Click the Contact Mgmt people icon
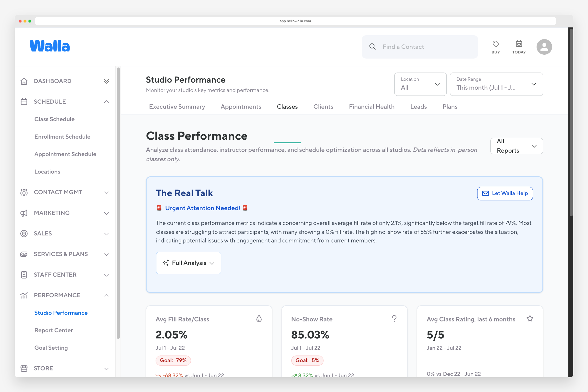This screenshot has width=588, height=392. click(x=24, y=192)
